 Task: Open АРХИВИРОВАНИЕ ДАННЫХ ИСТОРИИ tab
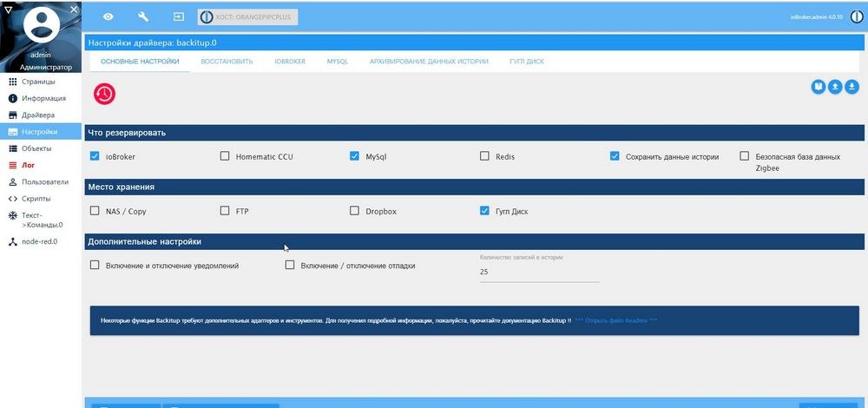[x=429, y=62]
